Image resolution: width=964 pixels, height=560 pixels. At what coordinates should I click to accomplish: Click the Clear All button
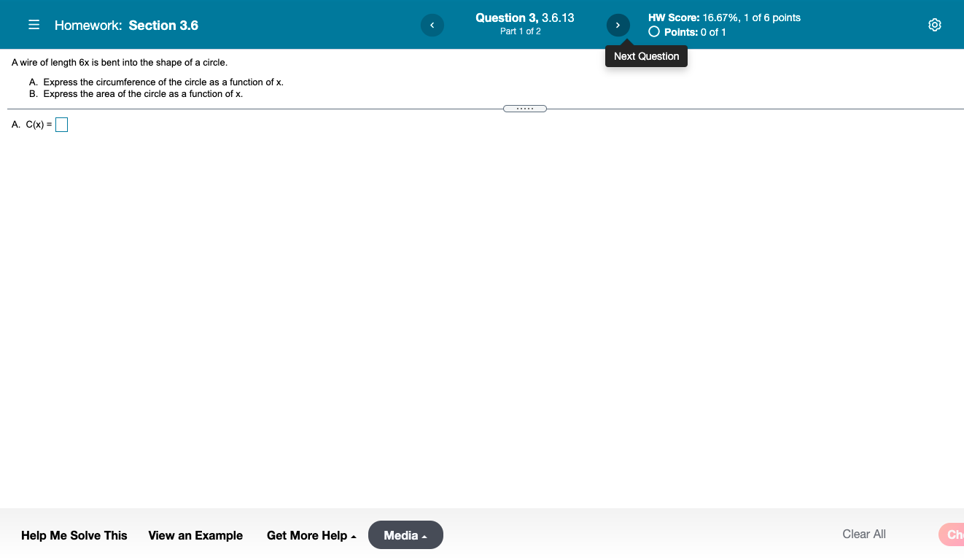point(864,534)
